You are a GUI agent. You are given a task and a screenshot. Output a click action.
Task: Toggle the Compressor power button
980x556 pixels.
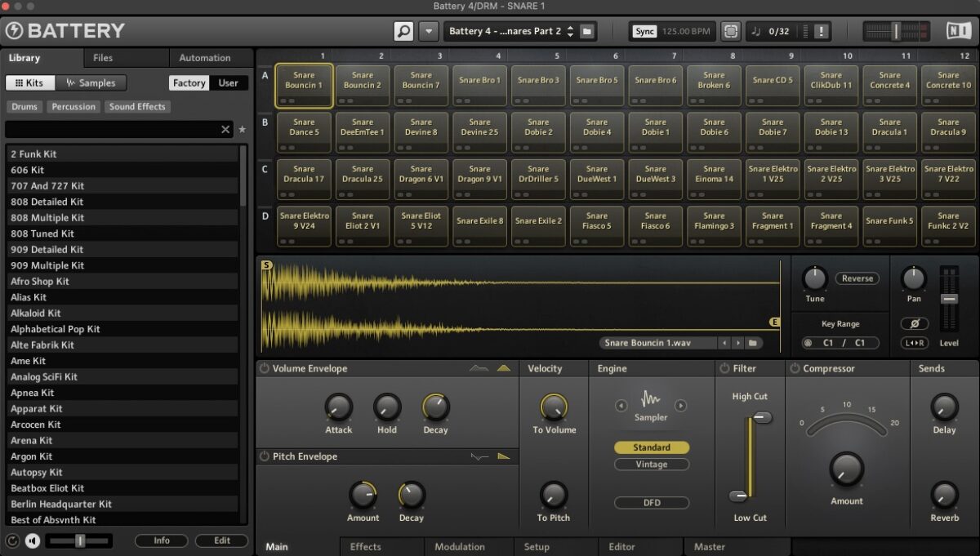tap(795, 369)
